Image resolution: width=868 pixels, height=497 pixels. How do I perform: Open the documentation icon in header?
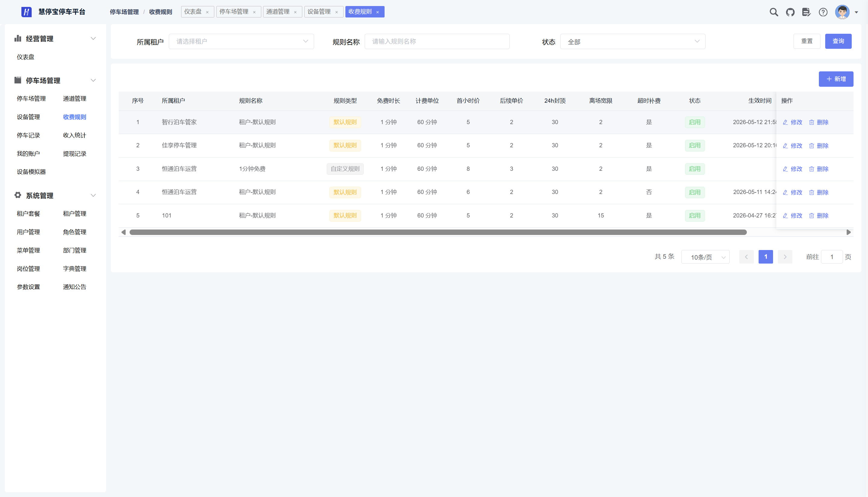click(806, 12)
